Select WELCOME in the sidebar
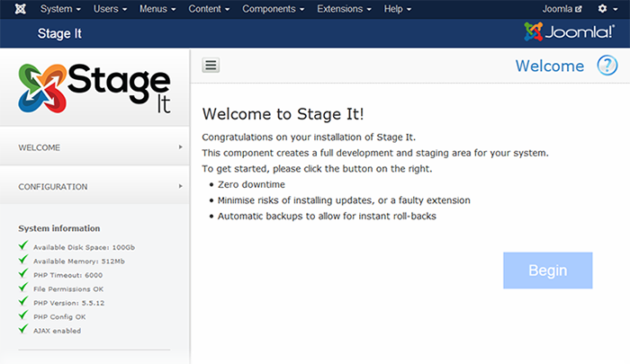This screenshot has width=630, height=364. 94,146
